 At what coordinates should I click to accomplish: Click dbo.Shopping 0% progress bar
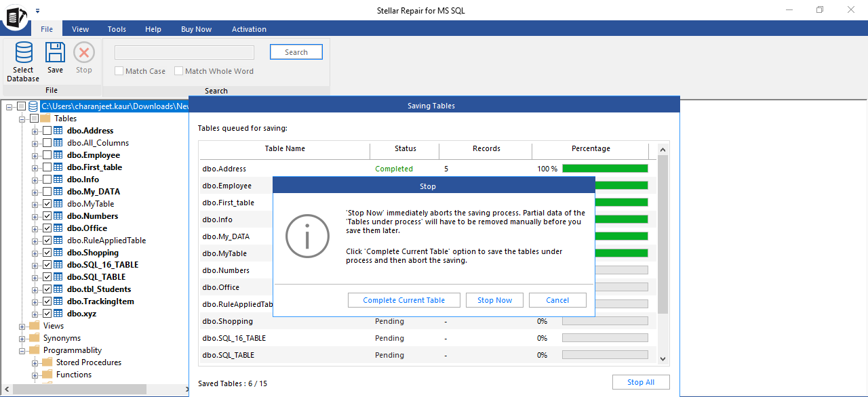605,321
